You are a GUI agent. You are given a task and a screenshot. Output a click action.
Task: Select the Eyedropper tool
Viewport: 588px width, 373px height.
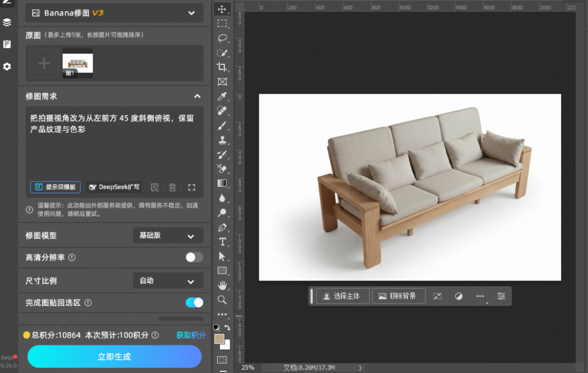tap(222, 96)
